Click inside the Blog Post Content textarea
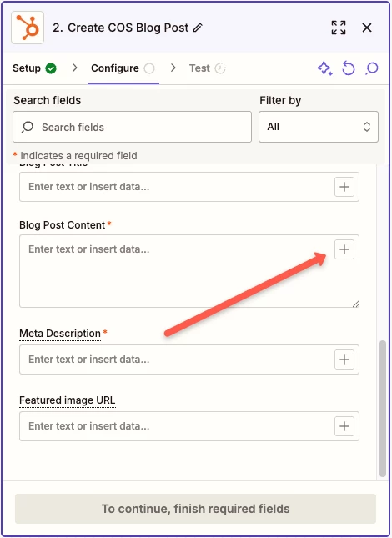This screenshot has width=392, height=538. [x=175, y=271]
